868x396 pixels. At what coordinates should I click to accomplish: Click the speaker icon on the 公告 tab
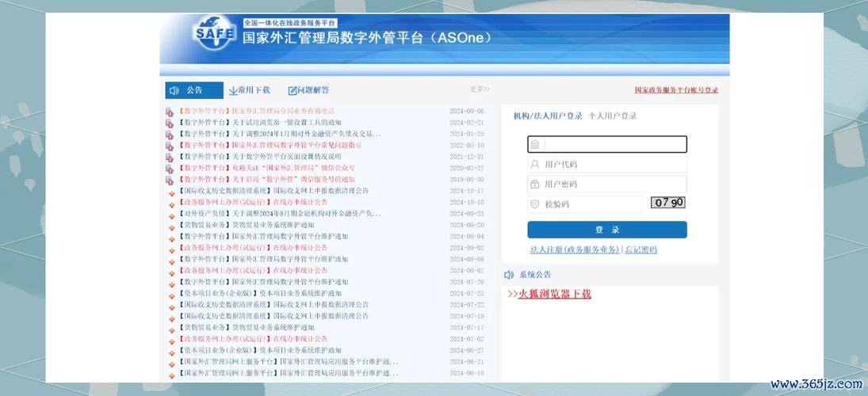point(174,90)
